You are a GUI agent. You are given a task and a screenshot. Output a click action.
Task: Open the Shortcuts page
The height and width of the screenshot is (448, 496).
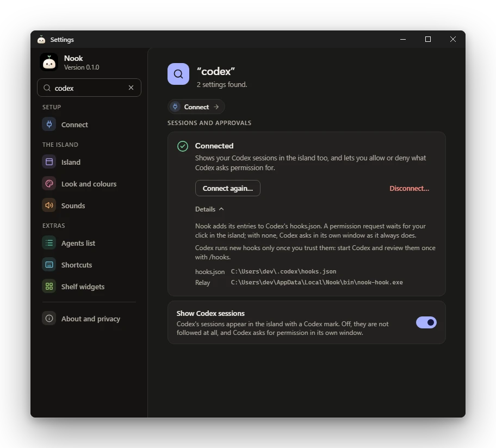[x=77, y=265]
